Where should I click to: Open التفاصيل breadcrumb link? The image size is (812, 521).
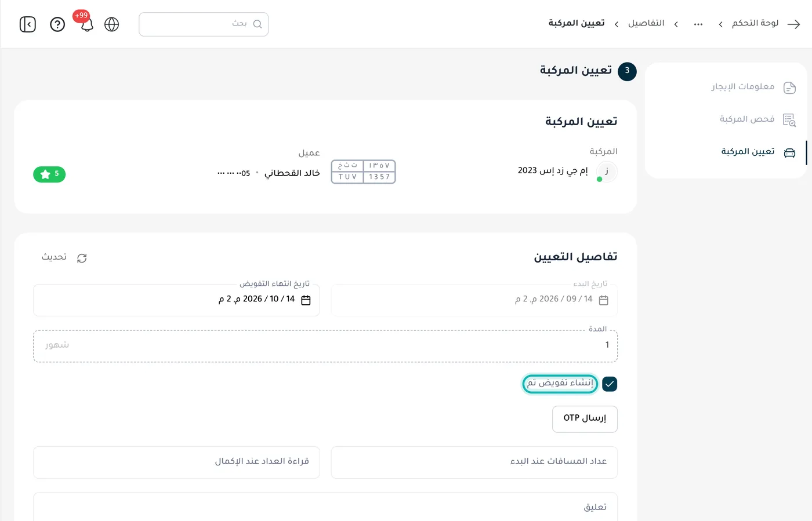pyautogui.click(x=646, y=23)
